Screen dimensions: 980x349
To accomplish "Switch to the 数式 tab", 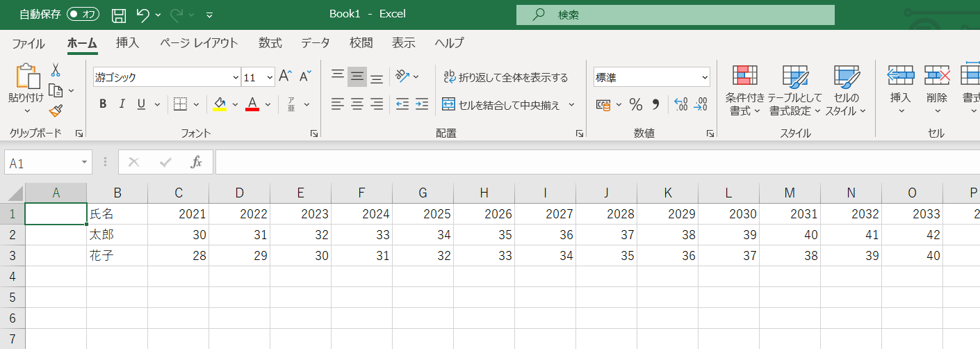I will point(270,43).
